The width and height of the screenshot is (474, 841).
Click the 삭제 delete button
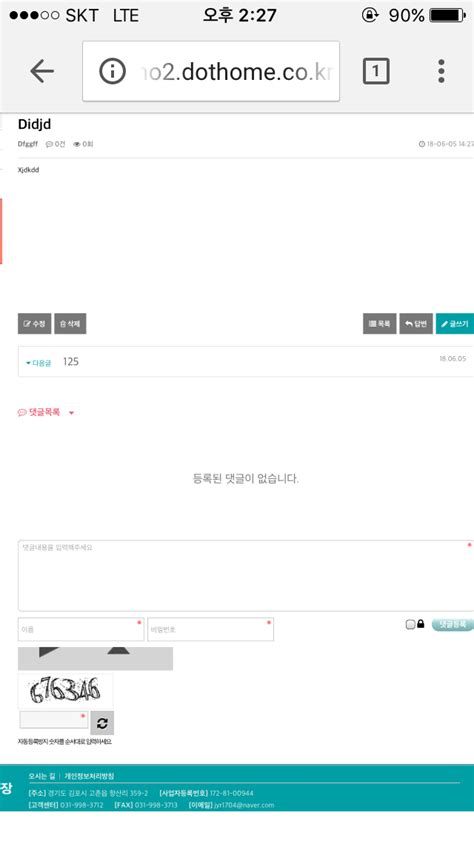[x=70, y=324]
